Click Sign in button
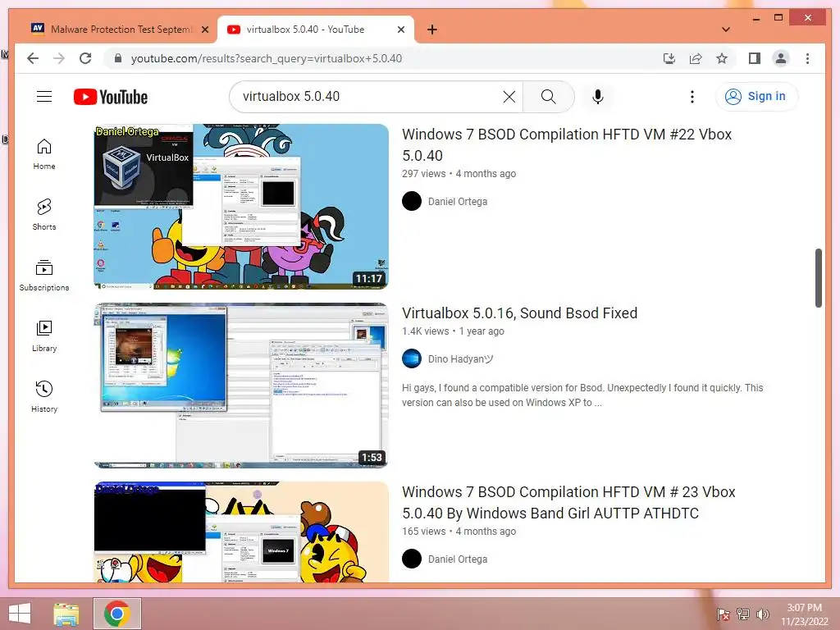 (756, 97)
